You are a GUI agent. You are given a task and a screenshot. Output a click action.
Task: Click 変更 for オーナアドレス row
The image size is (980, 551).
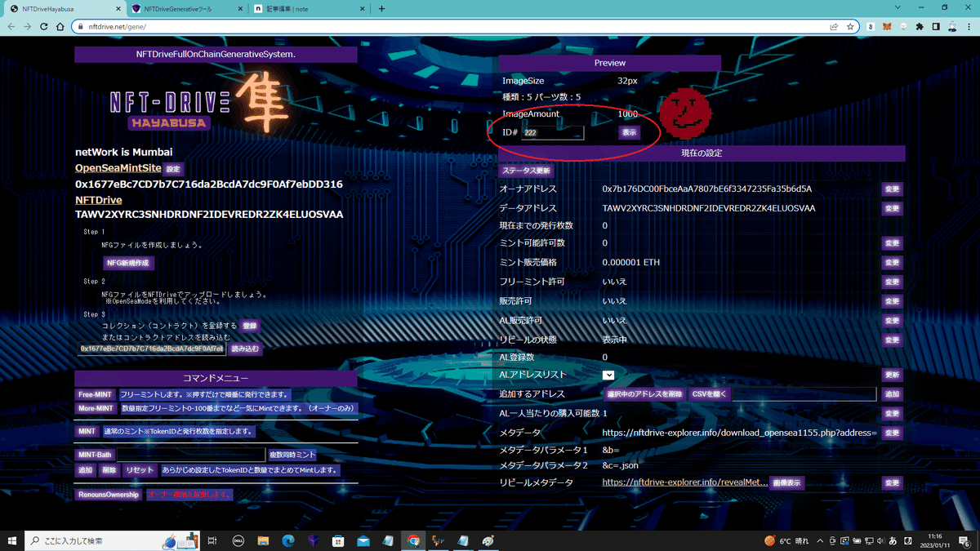893,189
